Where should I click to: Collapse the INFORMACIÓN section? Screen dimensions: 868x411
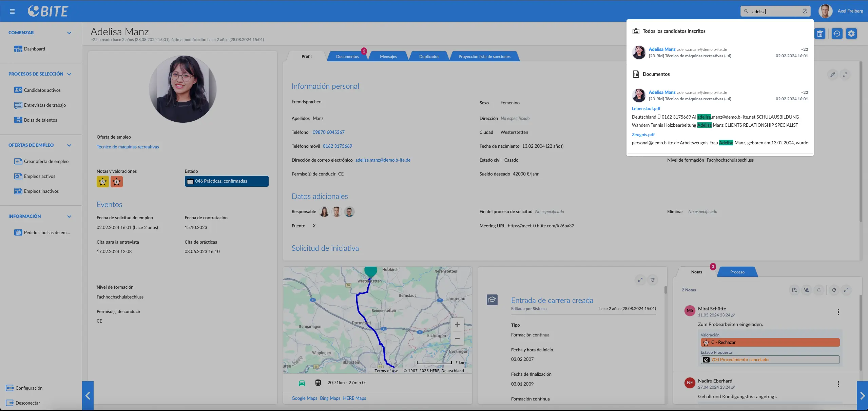69,217
